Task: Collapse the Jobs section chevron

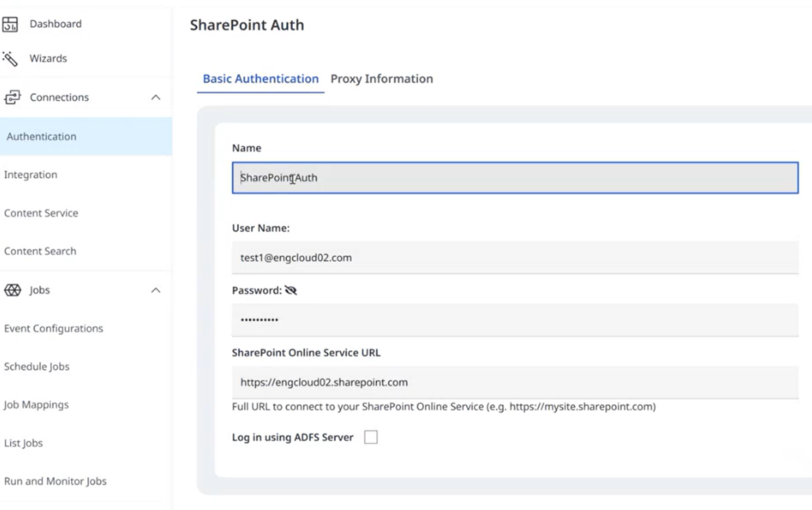Action: [156, 290]
